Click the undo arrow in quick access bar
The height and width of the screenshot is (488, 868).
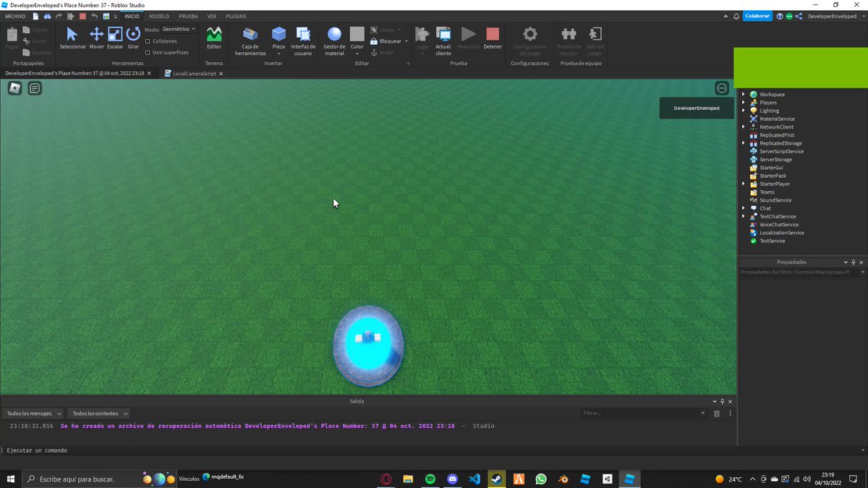(x=94, y=16)
